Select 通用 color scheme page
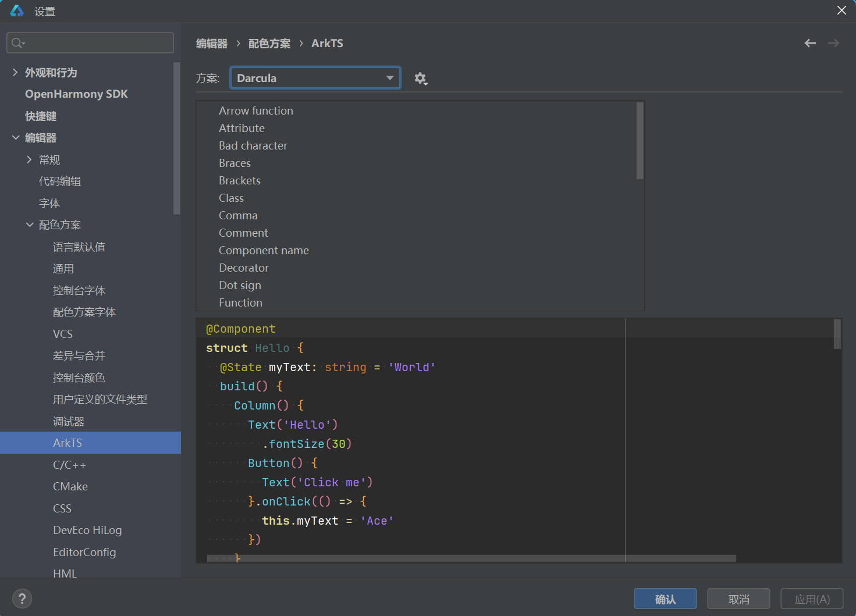This screenshot has width=856, height=616. click(x=63, y=268)
